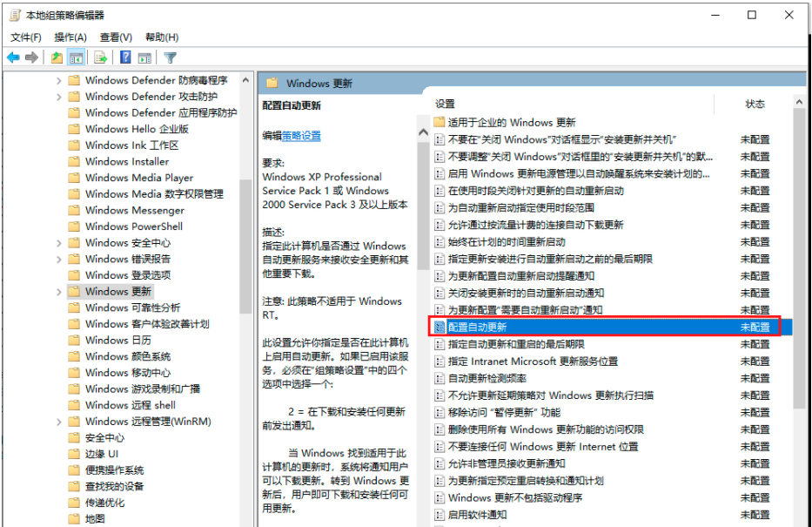Click the funnel filter icon in the toolbar
The width and height of the screenshot is (812, 527).
pyautogui.click(x=171, y=57)
